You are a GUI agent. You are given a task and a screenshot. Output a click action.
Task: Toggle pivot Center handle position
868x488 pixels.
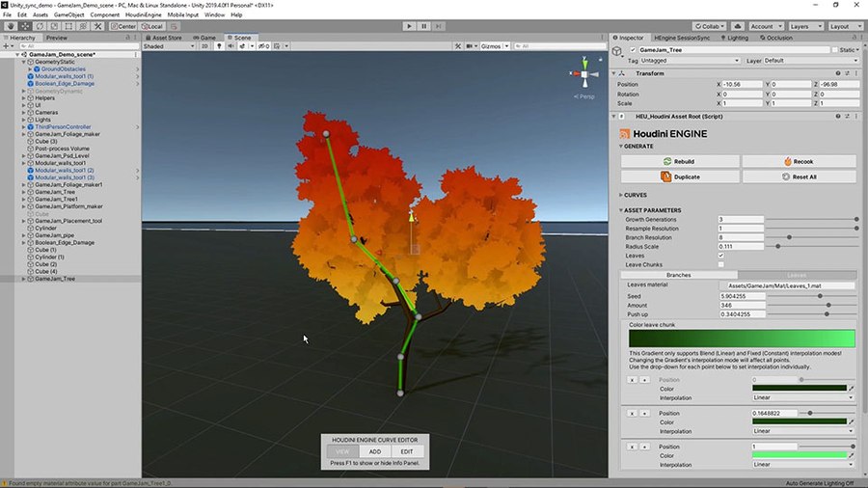coord(122,26)
